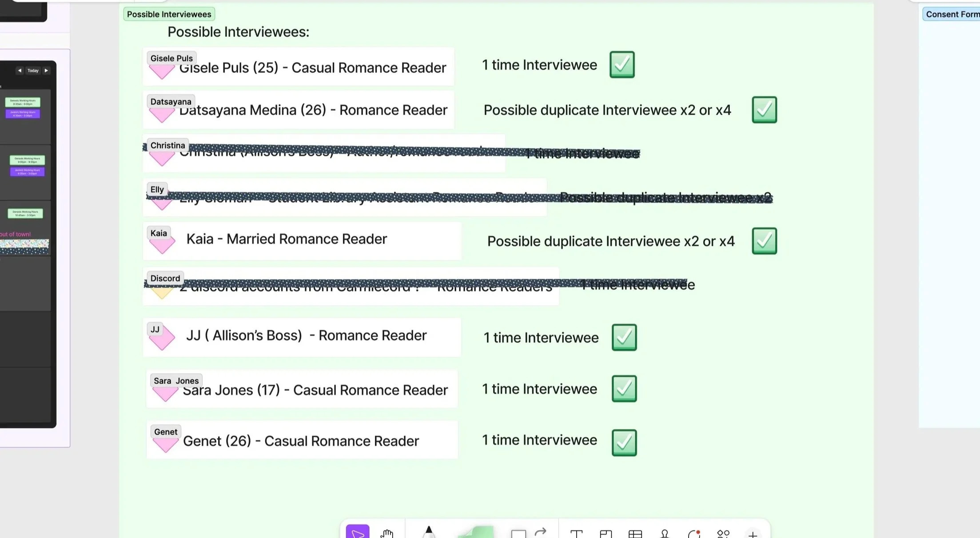
Task: Select Possible Interviewees section label
Action: (x=169, y=14)
